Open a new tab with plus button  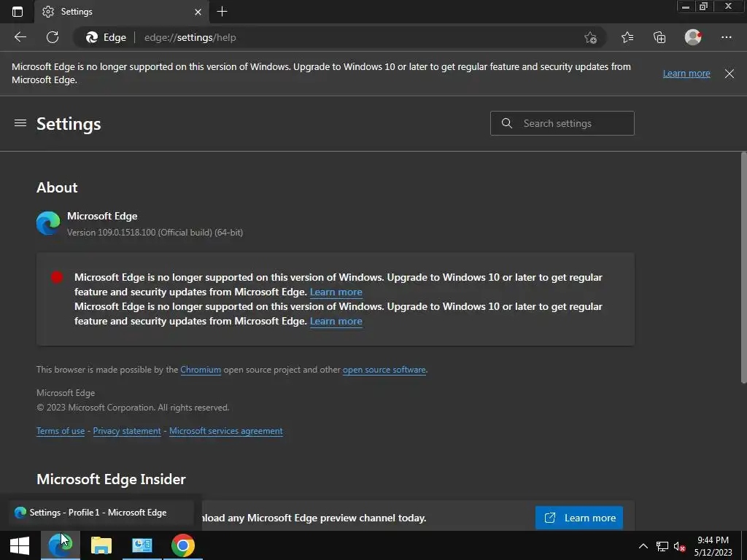222,12
